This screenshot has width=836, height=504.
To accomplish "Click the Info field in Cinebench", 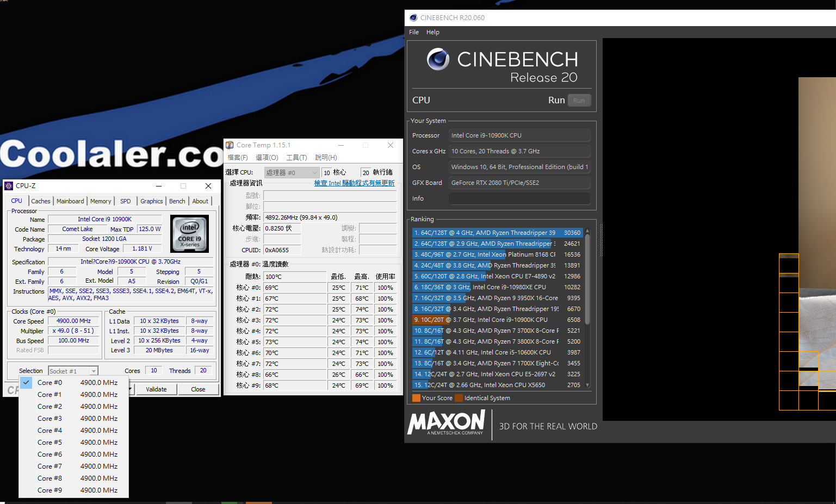I will point(519,198).
